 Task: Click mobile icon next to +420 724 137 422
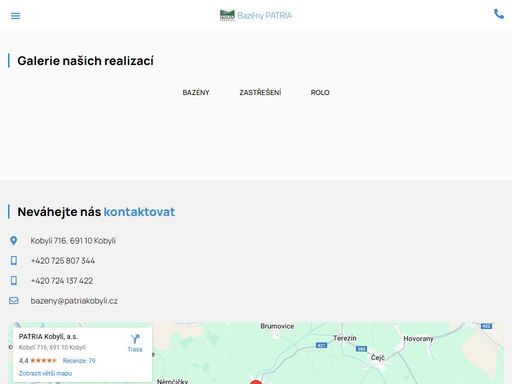[14, 280]
